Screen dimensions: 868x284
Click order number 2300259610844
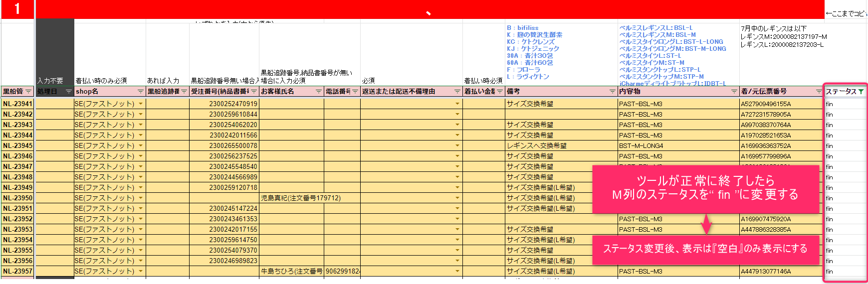[233, 114]
